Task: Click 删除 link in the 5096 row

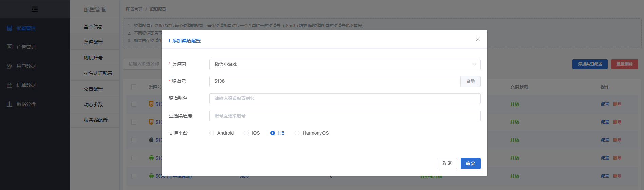Action: [x=617, y=176]
